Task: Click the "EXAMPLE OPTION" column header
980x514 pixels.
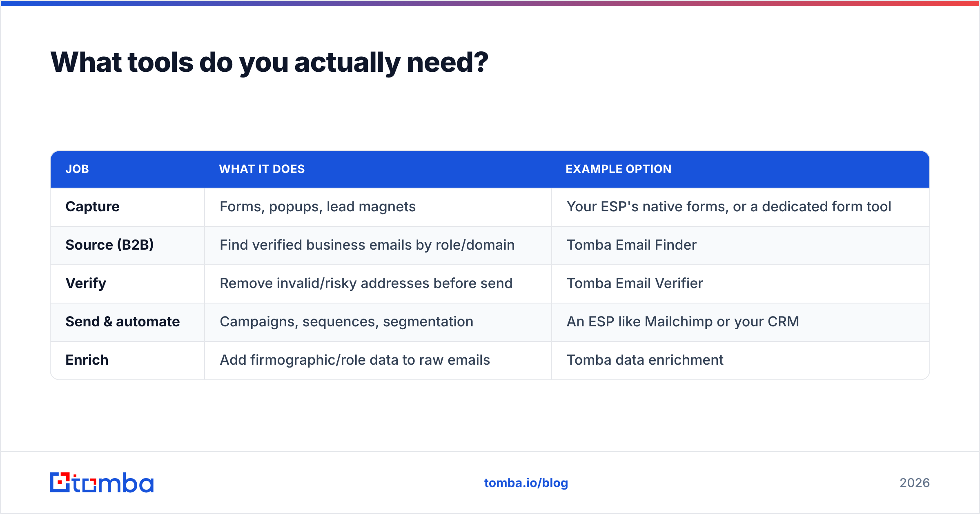Action: [x=619, y=169]
